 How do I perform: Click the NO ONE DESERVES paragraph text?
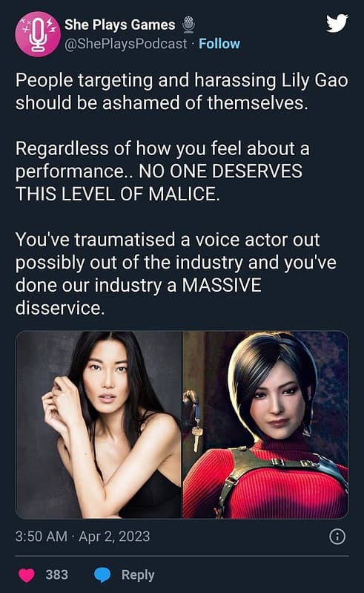pyautogui.click(x=162, y=171)
